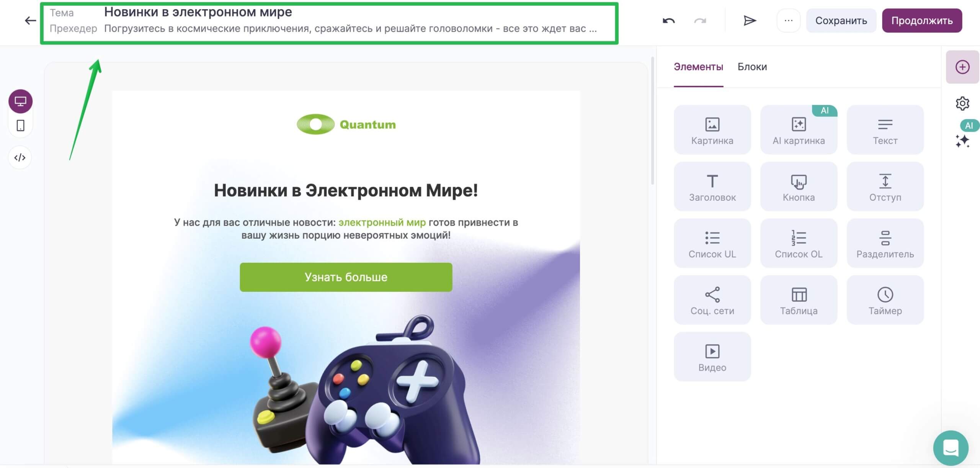Viewport: 980px width, 468px height.
Task: Select the Quantum logo image
Action: [346, 124]
